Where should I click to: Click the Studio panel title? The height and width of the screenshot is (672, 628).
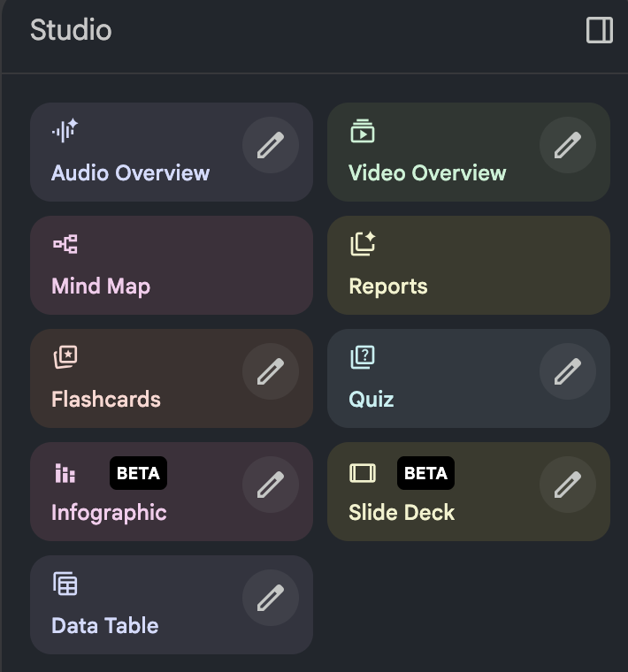pyautogui.click(x=71, y=30)
